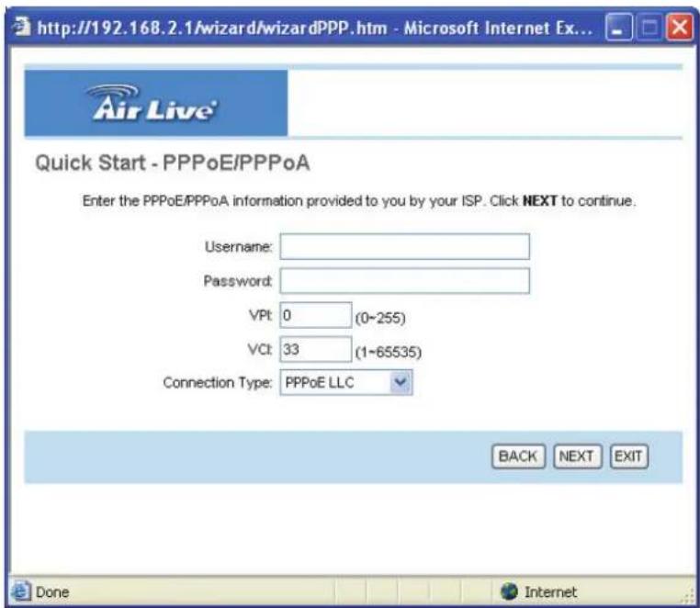Click the 'Internet' status bar text
700x608 pixels.
[550, 592]
